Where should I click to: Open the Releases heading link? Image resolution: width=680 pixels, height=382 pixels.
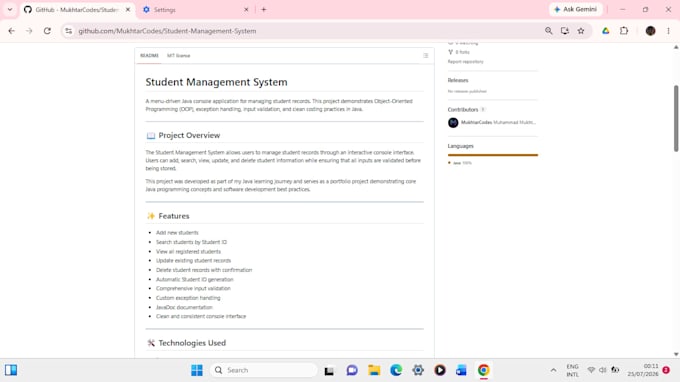pos(458,80)
